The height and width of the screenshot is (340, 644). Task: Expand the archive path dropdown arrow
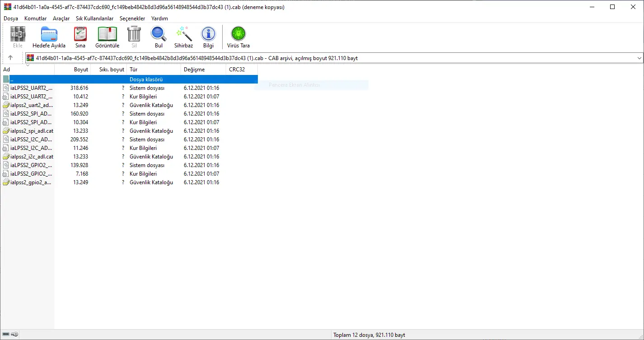639,58
